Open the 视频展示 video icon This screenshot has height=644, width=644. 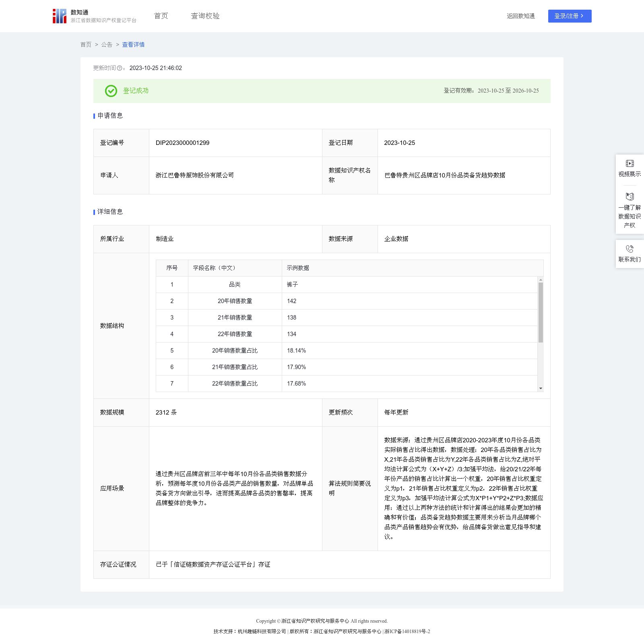630,163
